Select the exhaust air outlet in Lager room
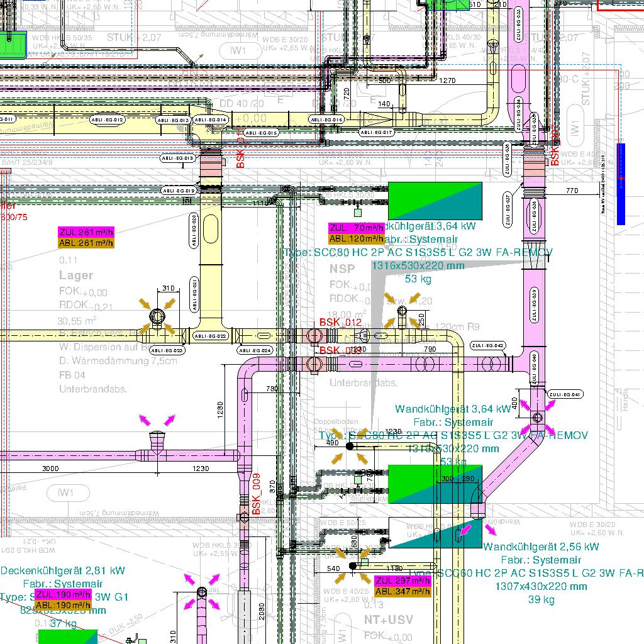This screenshot has height=644, width=644. (x=158, y=315)
